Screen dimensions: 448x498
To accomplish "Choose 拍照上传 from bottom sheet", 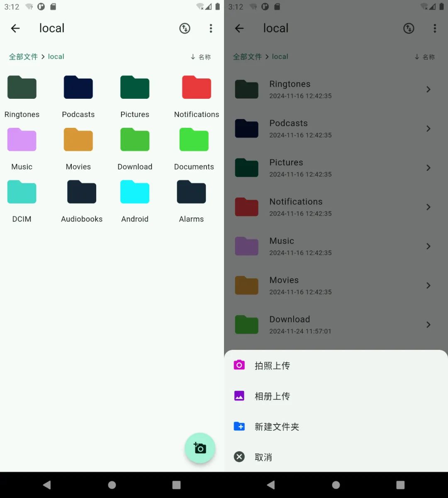I will [336, 366].
